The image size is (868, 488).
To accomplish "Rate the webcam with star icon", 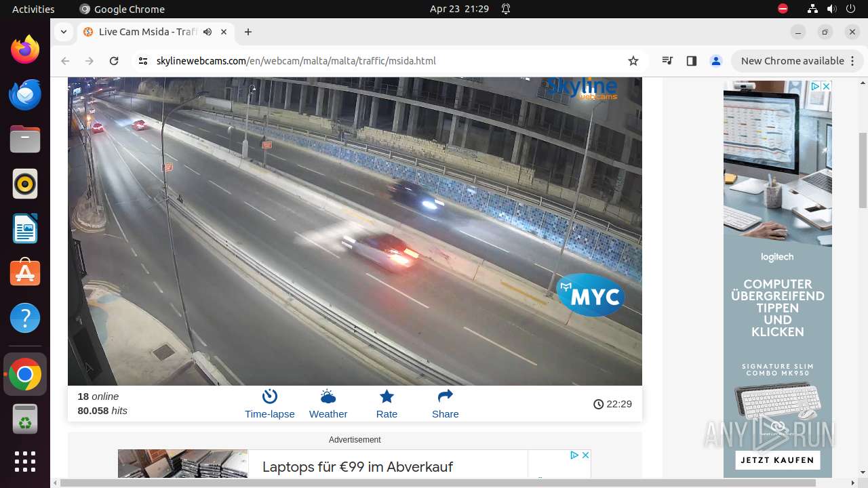I will click(x=387, y=404).
